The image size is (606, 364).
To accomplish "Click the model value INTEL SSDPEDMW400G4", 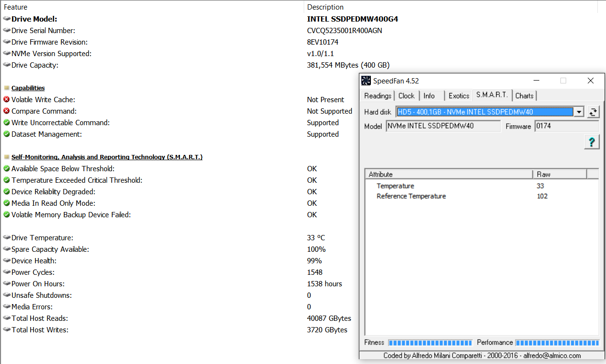I will coord(353,19).
